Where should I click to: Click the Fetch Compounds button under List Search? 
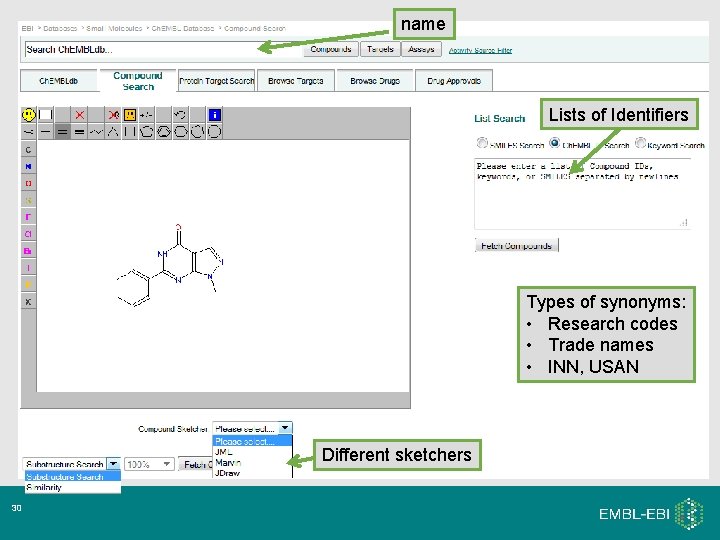[x=517, y=246]
